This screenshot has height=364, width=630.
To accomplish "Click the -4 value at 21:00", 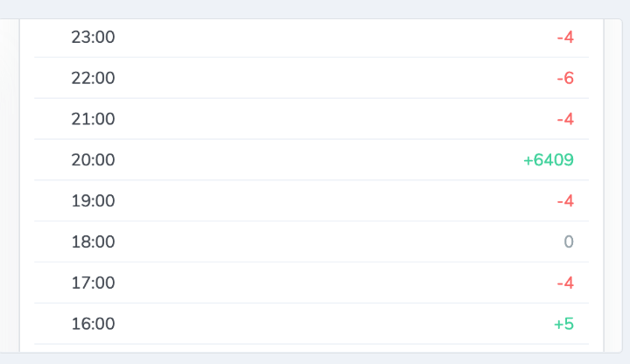I will 565,119.
